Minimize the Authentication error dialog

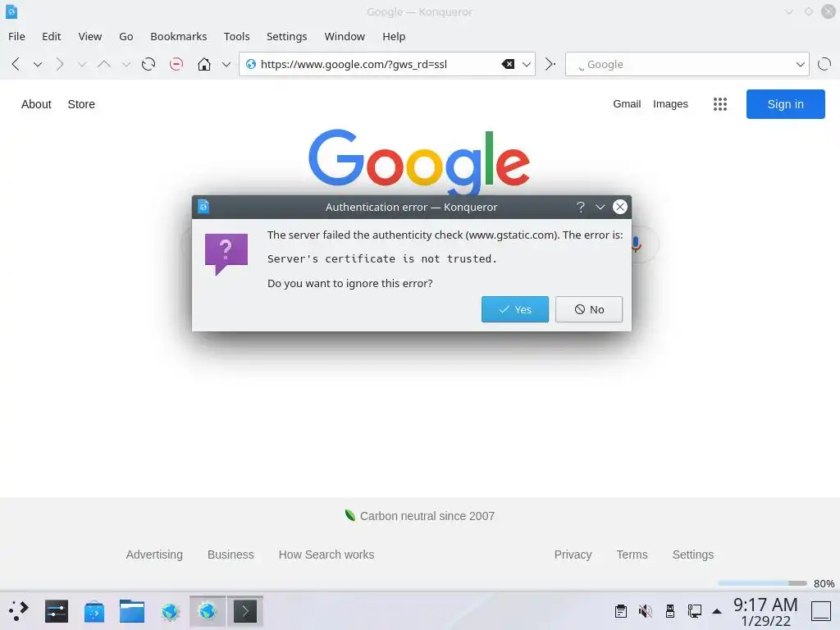pos(600,207)
